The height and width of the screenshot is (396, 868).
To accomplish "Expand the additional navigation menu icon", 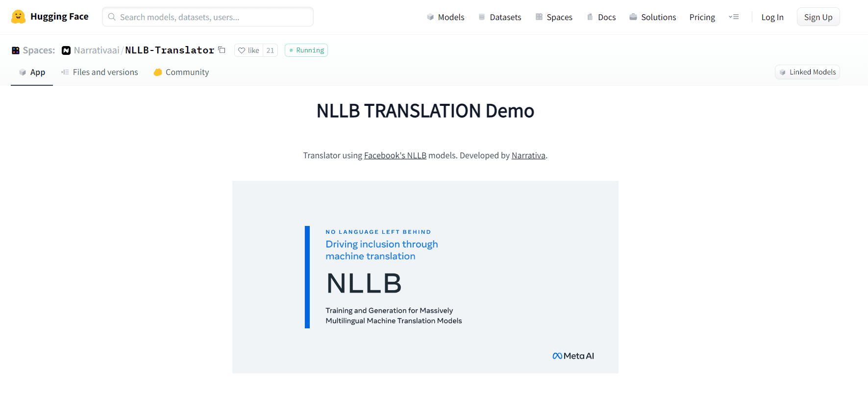I will [734, 17].
